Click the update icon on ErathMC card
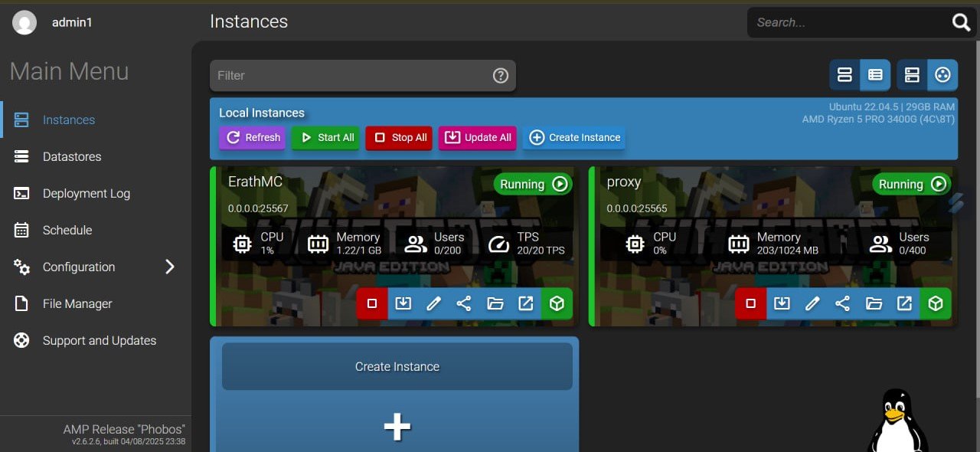The image size is (980, 452). tap(403, 303)
